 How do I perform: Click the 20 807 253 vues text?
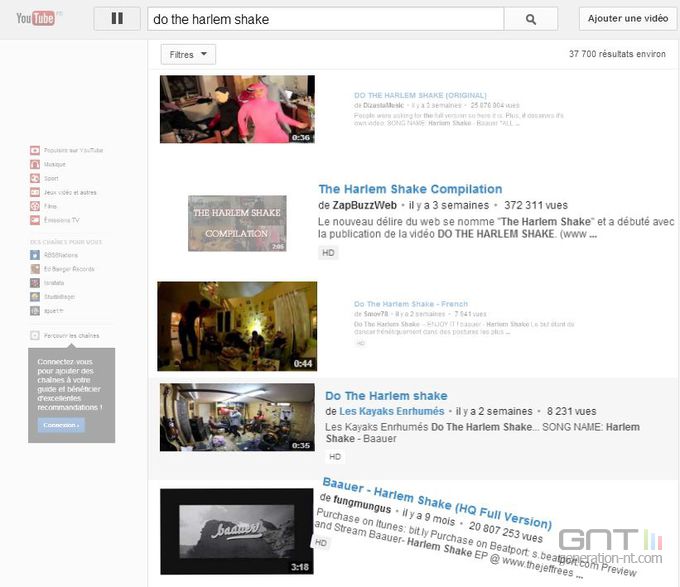tap(506, 532)
